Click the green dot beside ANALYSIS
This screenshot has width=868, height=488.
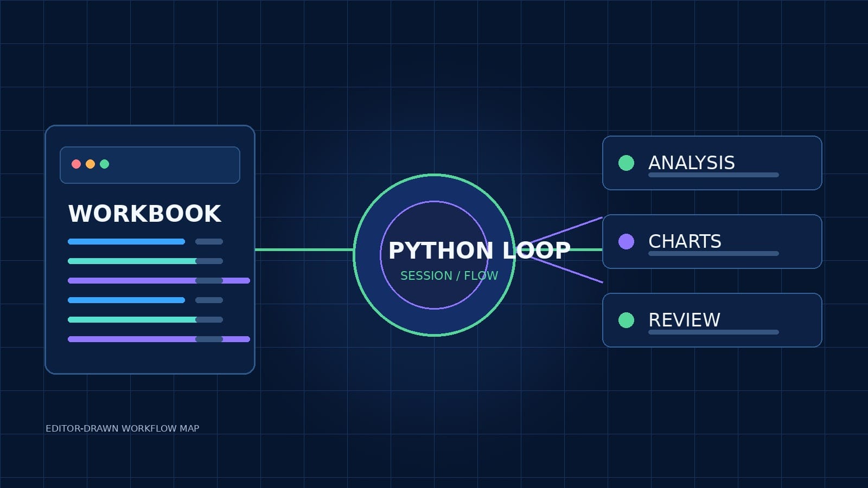click(626, 163)
